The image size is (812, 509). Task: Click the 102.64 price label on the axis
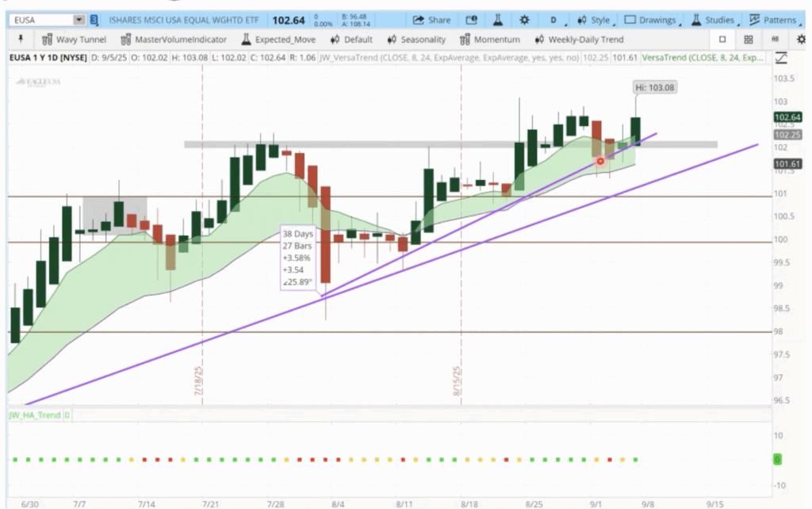pos(787,117)
